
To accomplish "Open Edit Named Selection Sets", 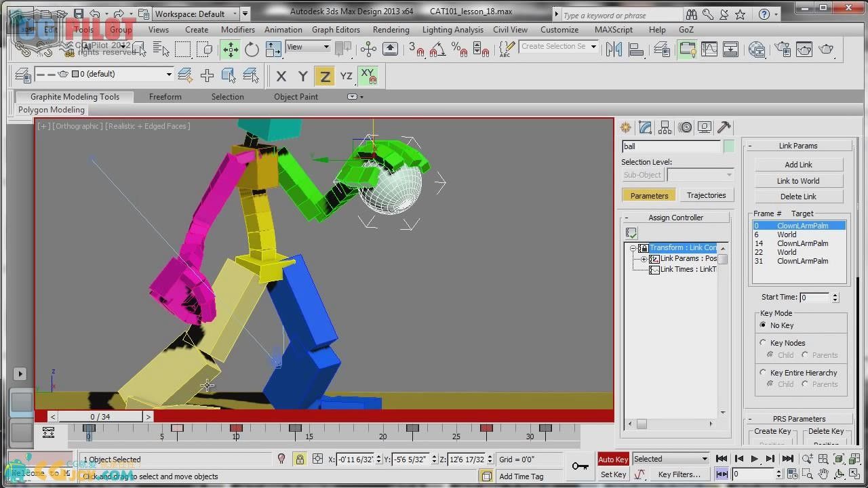I will 507,49.
